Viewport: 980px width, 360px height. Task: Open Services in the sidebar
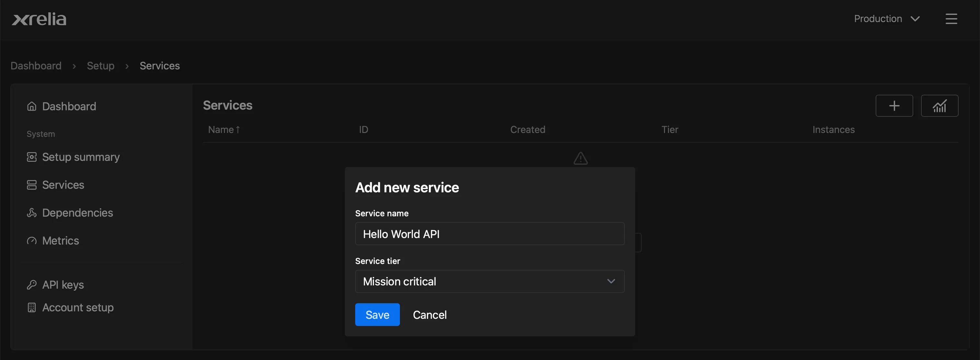click(55, 185)
